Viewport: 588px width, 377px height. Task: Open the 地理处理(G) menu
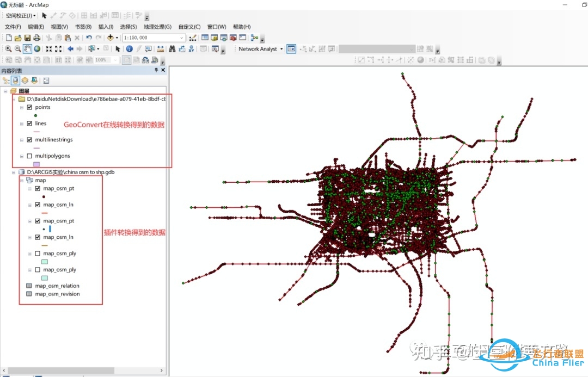coord(157,27)
